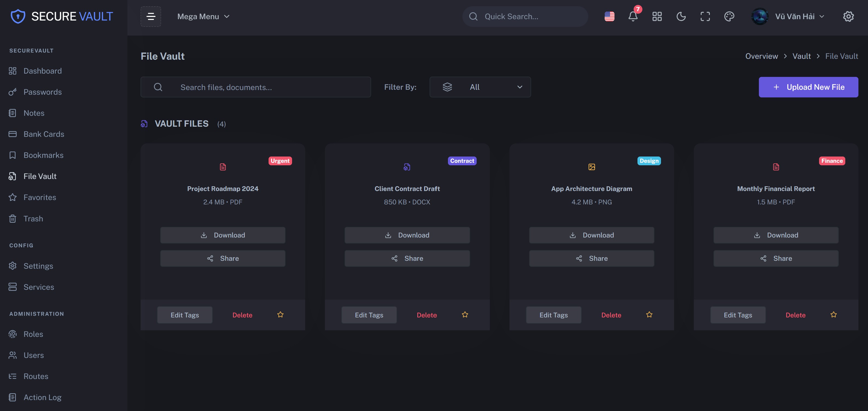The image size is (868, 411).
Task: Edit Tags for Project Roadmap 2024
Action: pyautogui.click(x=185, y=315)
